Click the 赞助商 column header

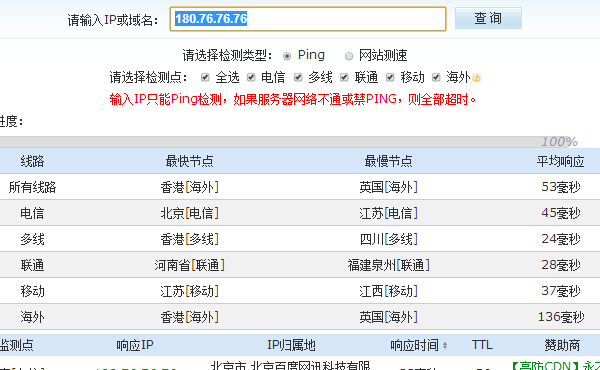pos(562,346)
